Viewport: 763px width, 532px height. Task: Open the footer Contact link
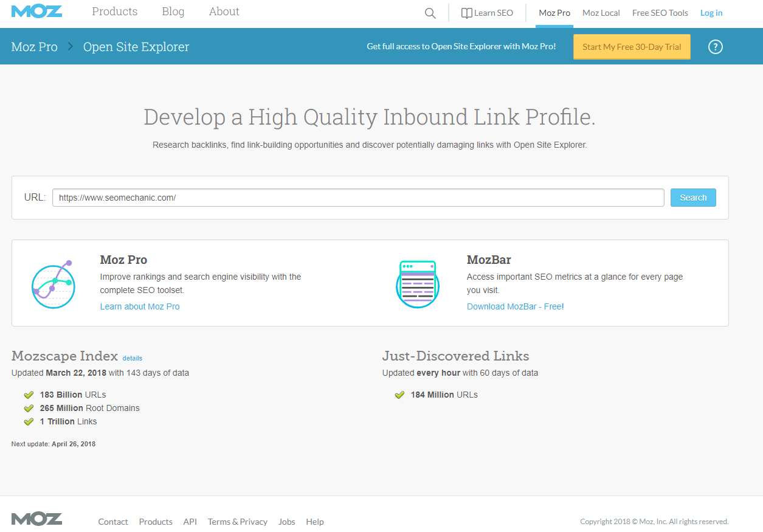(x=113, y=522)
